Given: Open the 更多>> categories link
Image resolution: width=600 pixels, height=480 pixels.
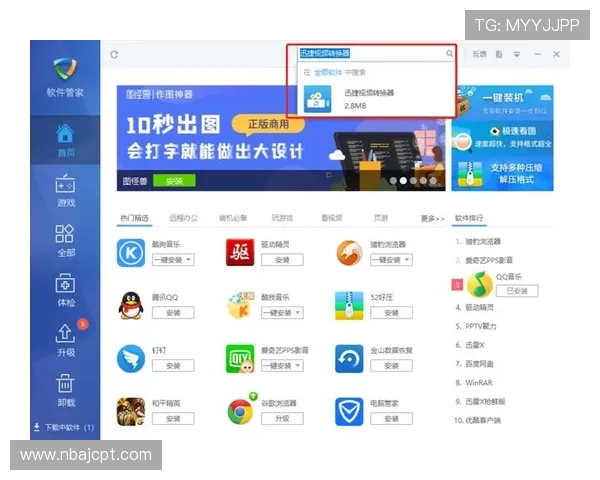Looking at the screenshot, I should 433,219.
